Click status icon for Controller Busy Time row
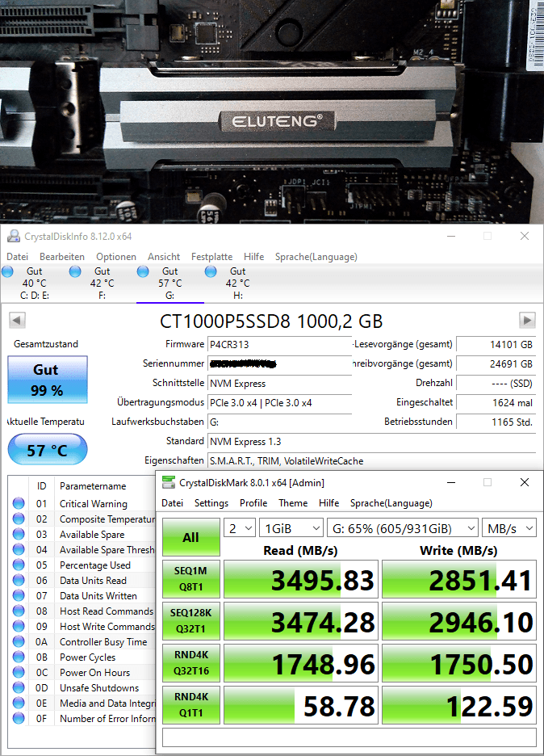 pyautogui.click(x=19, y=641)
